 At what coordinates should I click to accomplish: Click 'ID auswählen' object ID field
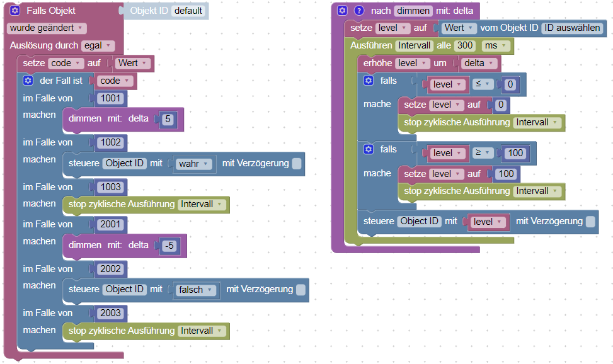coord(572,28)
